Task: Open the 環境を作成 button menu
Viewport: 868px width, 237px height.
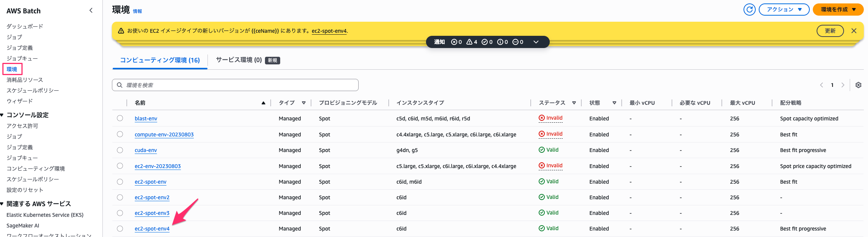Action: pos(838,10)
